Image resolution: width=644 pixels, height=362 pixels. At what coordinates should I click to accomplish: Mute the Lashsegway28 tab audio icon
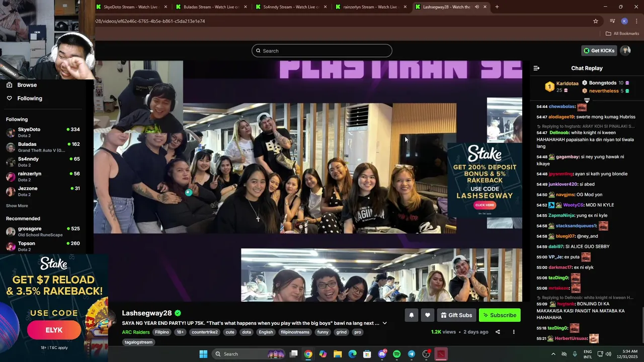pos(476,7)
